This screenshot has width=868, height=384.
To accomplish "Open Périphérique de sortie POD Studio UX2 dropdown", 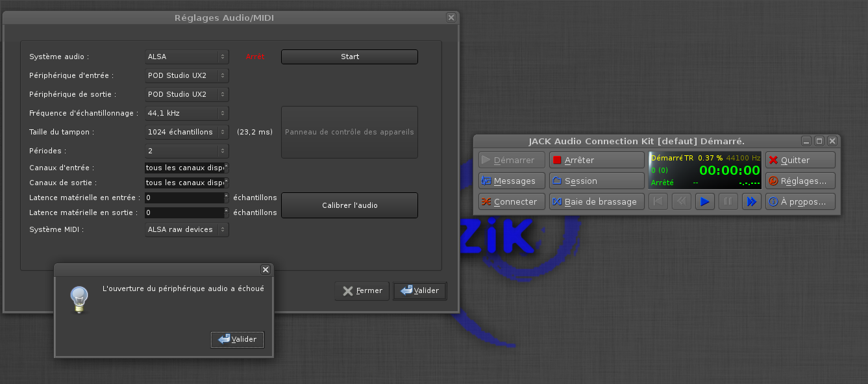I will [187, 94].
